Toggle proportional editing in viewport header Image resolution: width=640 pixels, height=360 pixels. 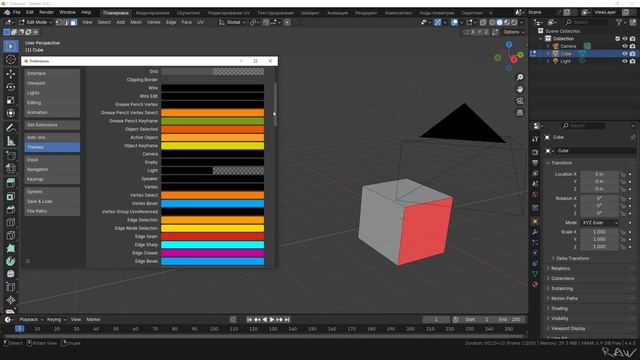point(287,22)
